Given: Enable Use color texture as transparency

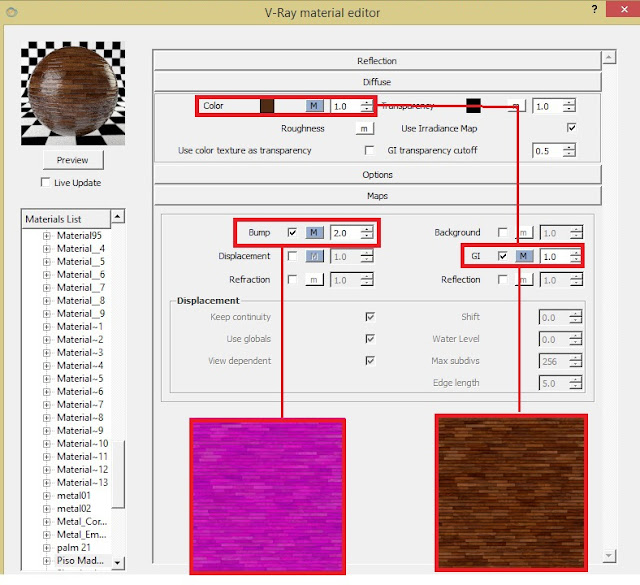Looking at the screenshot, I should (369, 150).
